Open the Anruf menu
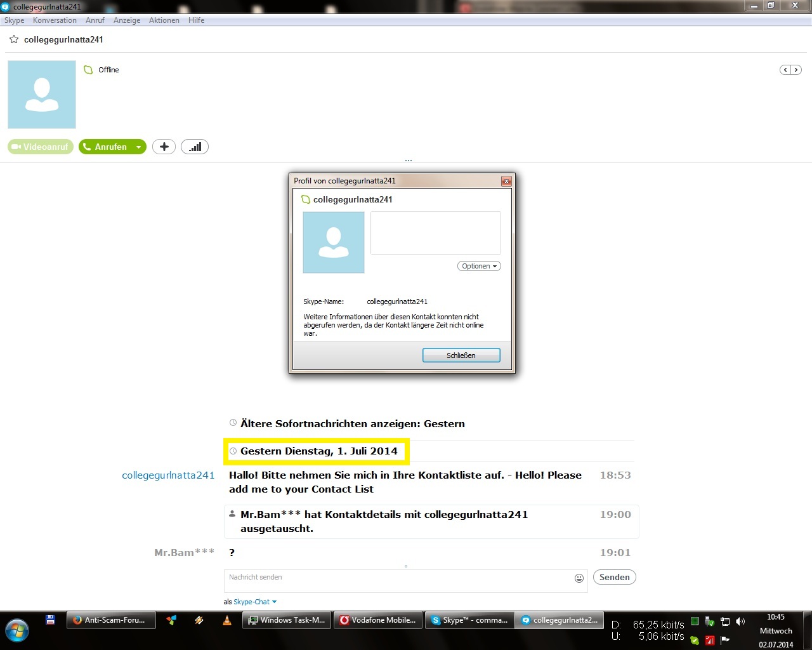 tap(95, 20)
